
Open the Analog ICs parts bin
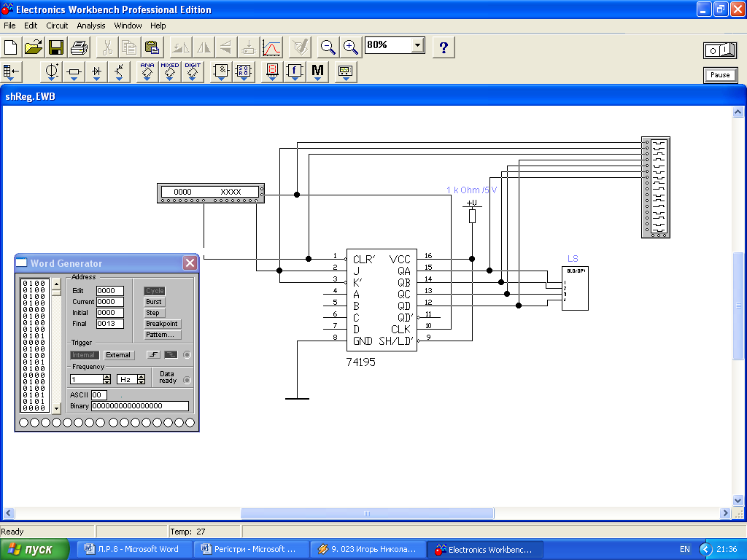click(x=147, y=71)
